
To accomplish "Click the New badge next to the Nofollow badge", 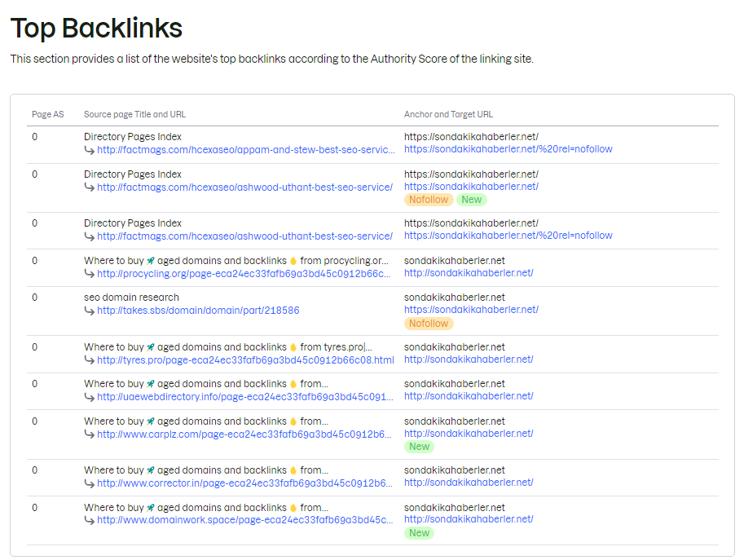I will coord(471,200).
